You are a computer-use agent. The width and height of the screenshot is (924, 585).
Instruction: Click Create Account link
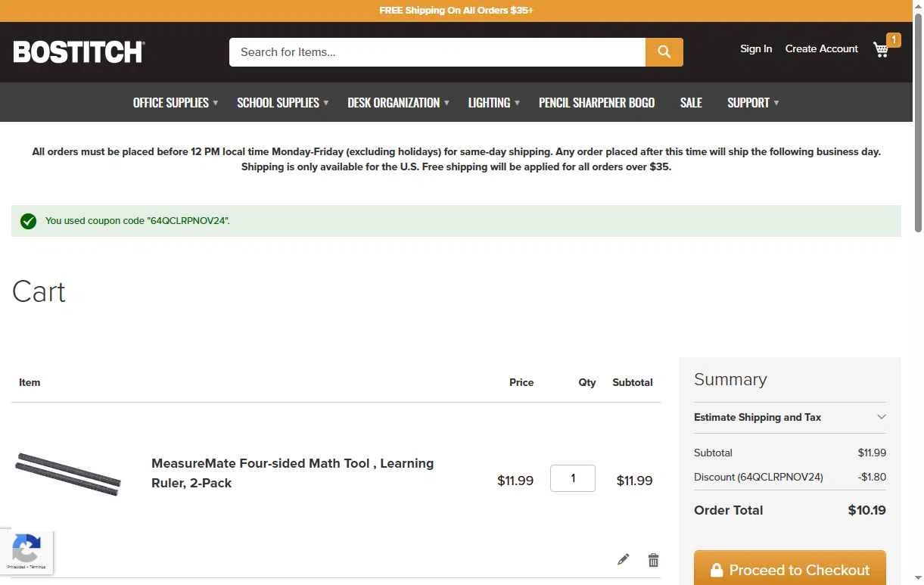[822, 48]
